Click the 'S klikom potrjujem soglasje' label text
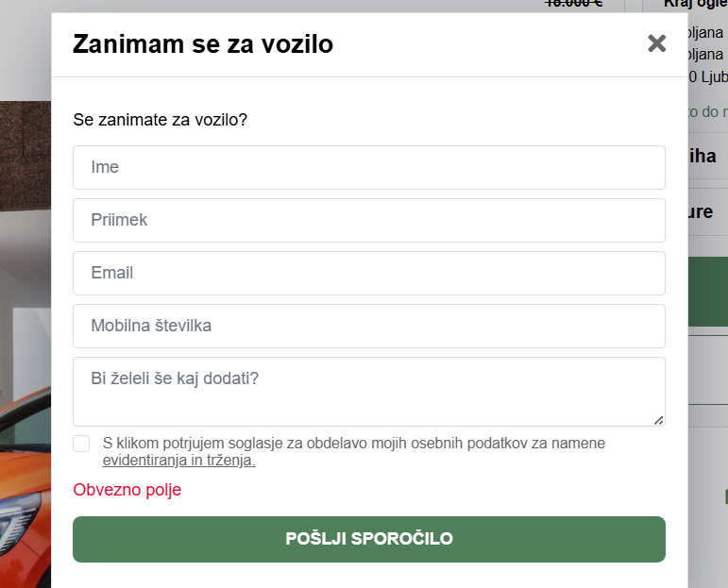This screenshot has height=588, width=728. coord(353,444)
